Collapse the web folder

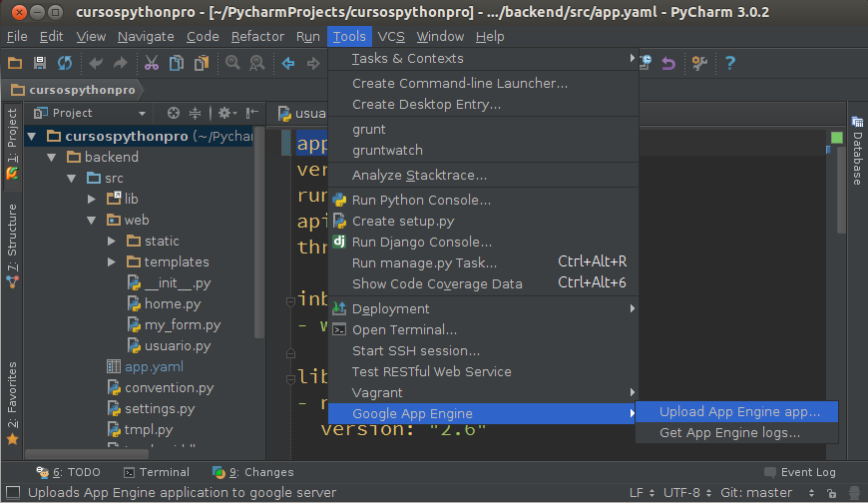(x=92, y=220)
